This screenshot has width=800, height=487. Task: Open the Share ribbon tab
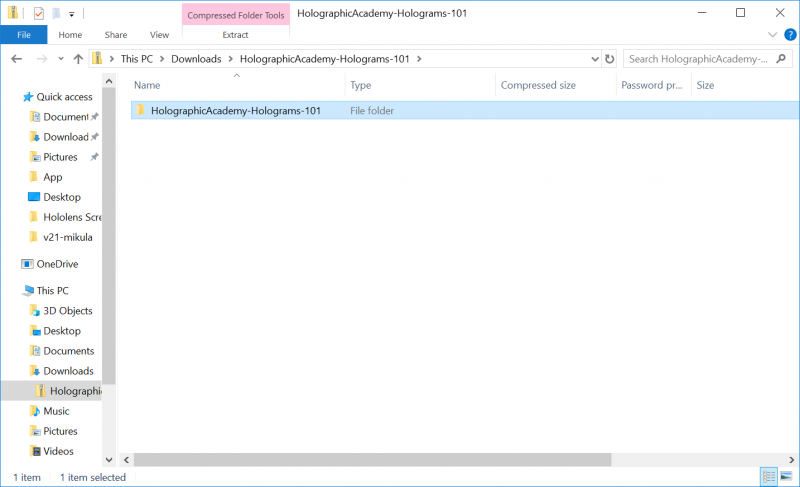coord(116,35)
